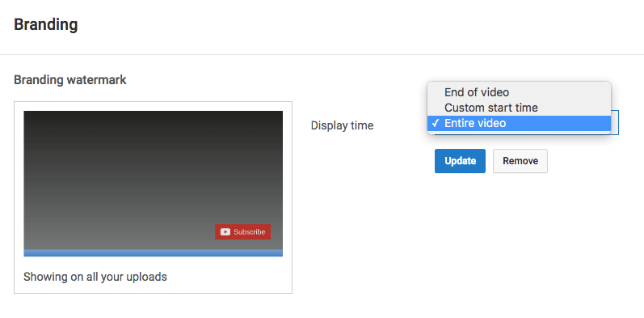Click the blue progress bar in preview

pos(154,253)
